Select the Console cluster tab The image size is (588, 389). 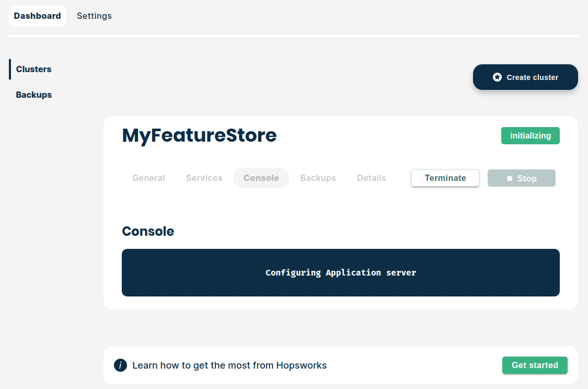point(261,178)
